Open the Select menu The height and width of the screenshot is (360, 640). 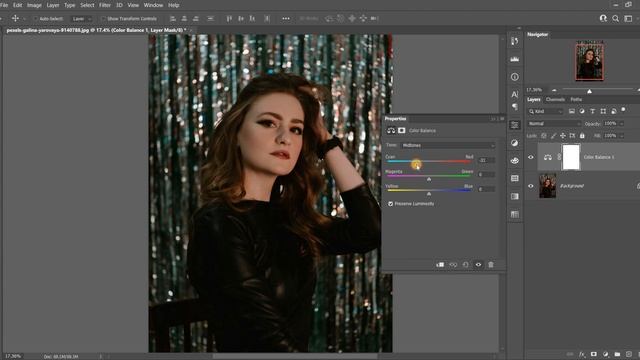click(x=87, y=5)
